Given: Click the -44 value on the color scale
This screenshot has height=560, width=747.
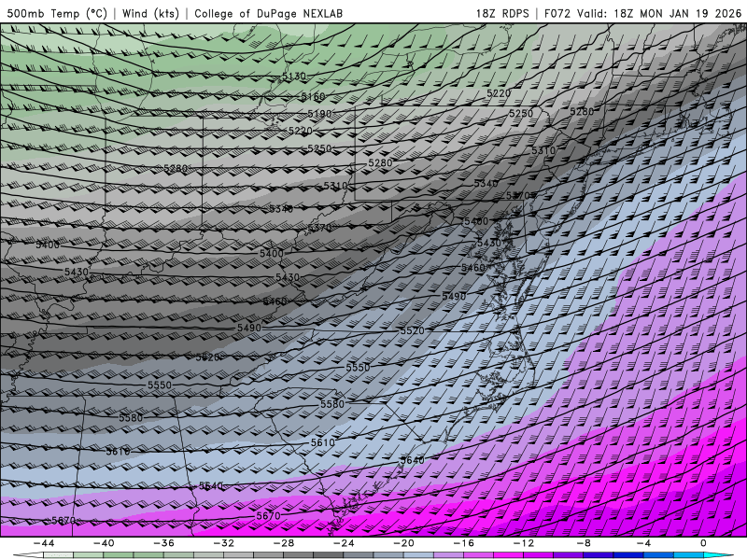Looking at the screenshot, I should pos(44,543).
